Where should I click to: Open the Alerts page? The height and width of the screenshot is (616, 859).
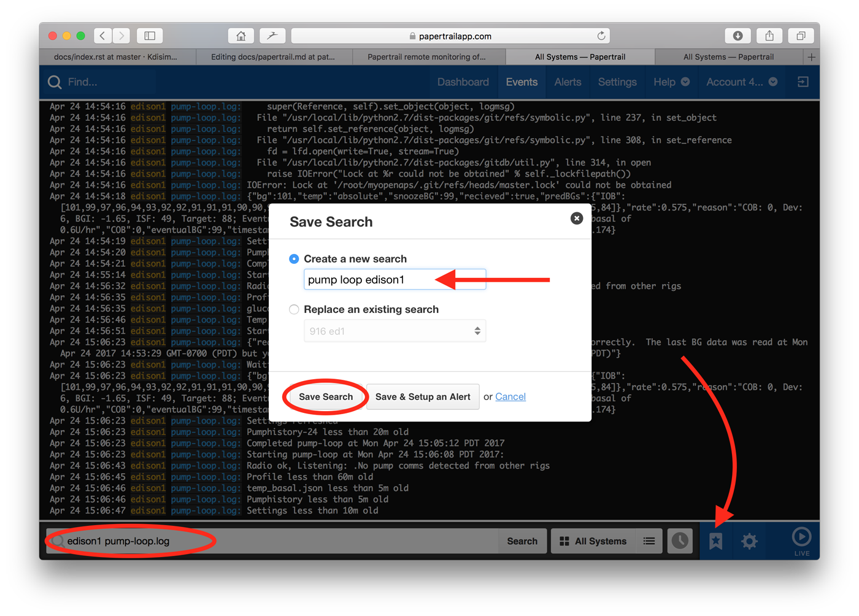coord(568,82)
